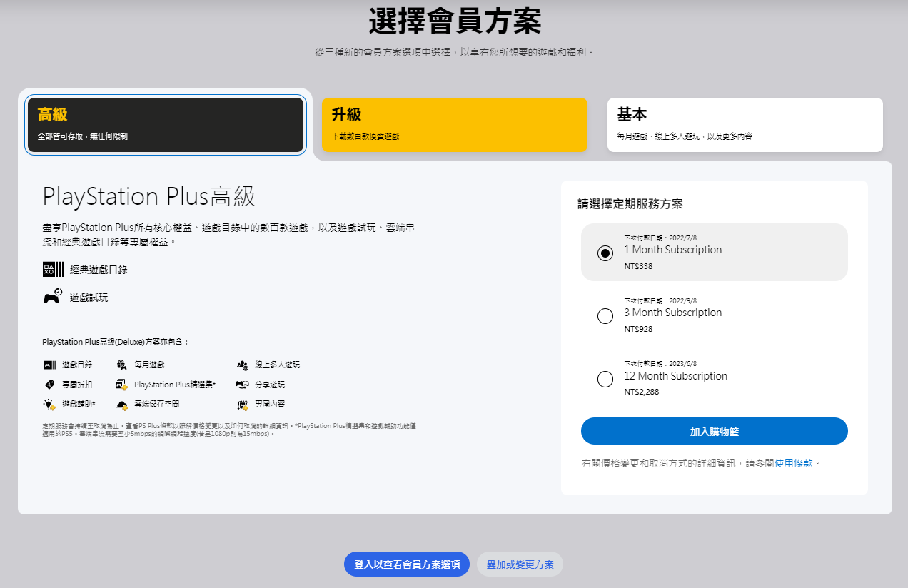Click the 下次付款日期：2022/9/8 text

click(660, 301)
